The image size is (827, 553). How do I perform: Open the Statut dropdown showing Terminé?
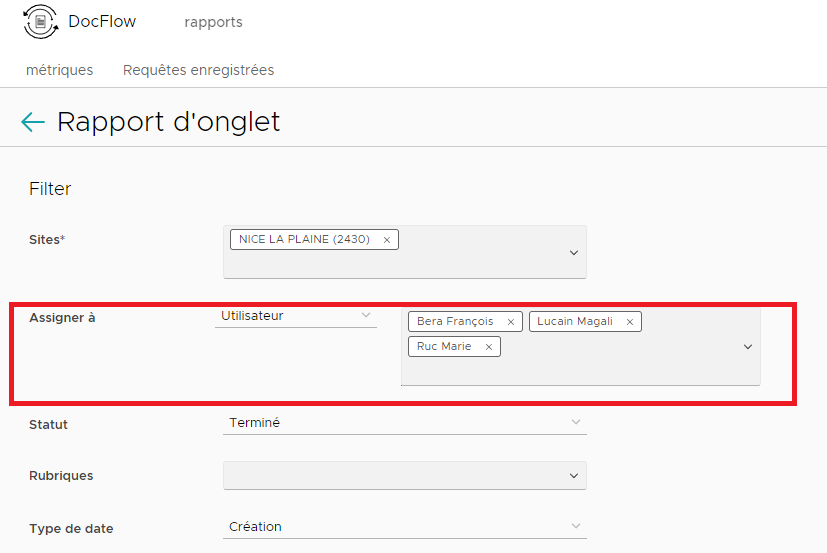point(405,423)
